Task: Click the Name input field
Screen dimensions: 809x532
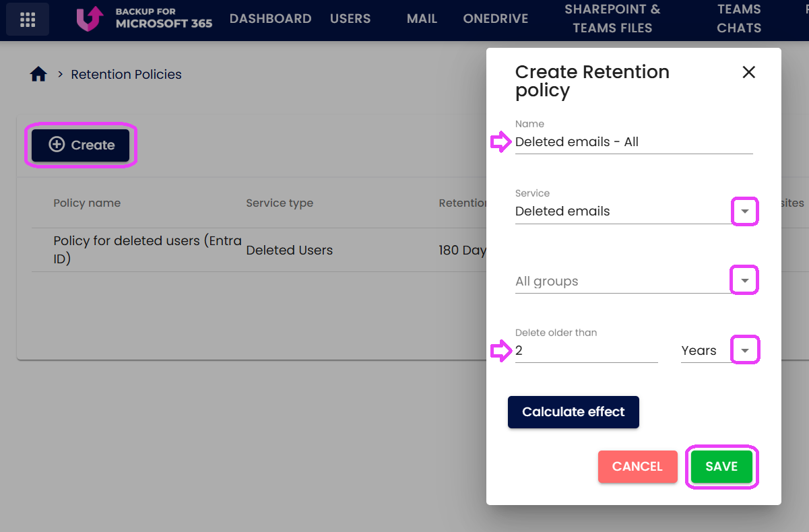Action: click(x=634, y=142)
